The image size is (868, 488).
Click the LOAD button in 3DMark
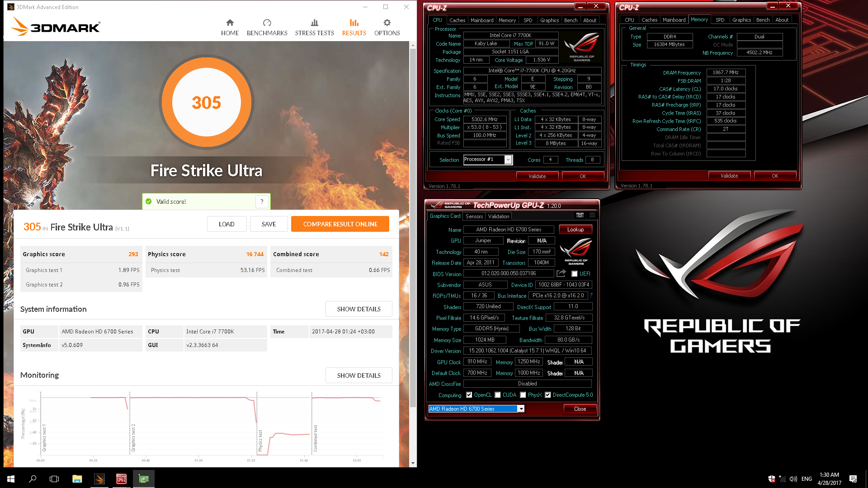(226, 224)
